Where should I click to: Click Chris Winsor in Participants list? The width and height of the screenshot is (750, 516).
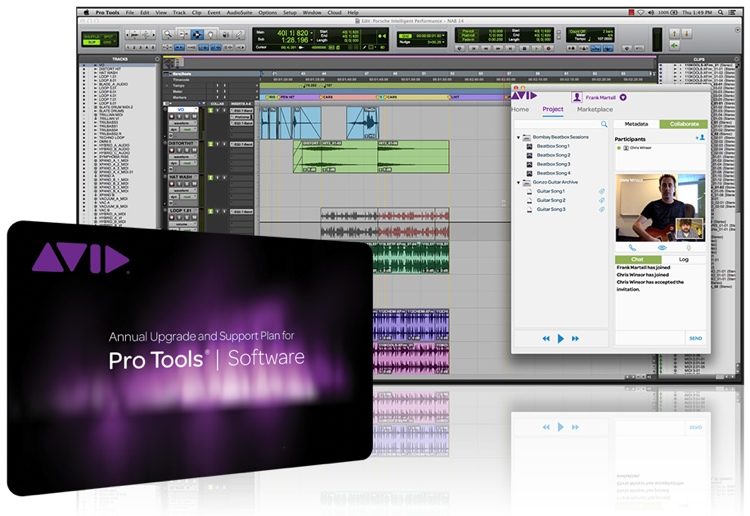click(640, 148)
